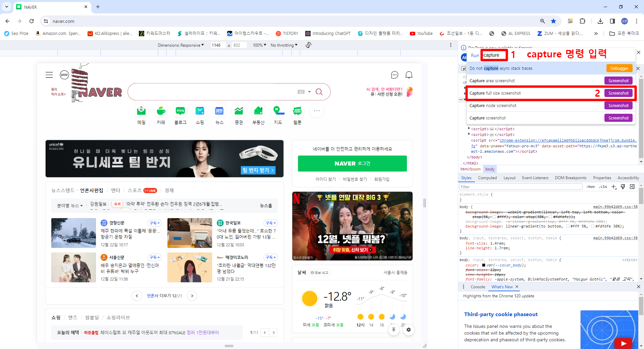Click the orange Debugger button

pos(619,68)
